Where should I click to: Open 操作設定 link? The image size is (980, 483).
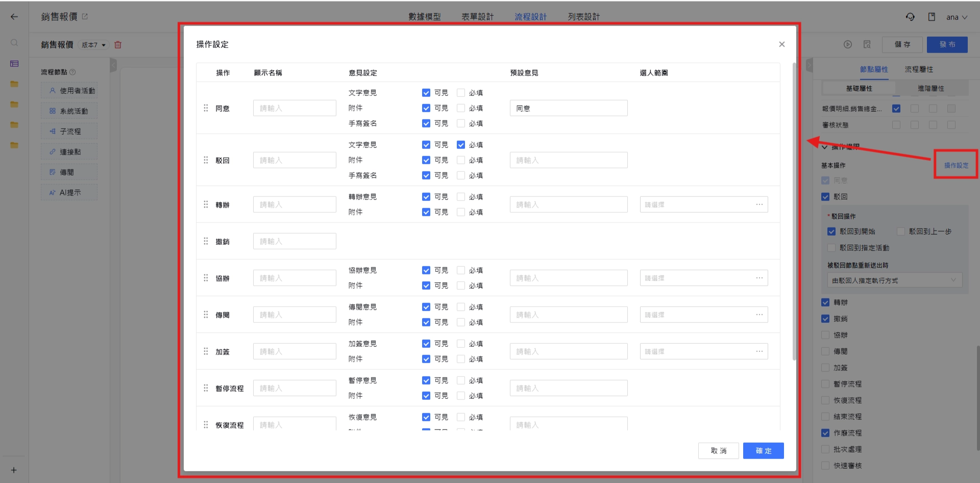[x=956, y=165]
